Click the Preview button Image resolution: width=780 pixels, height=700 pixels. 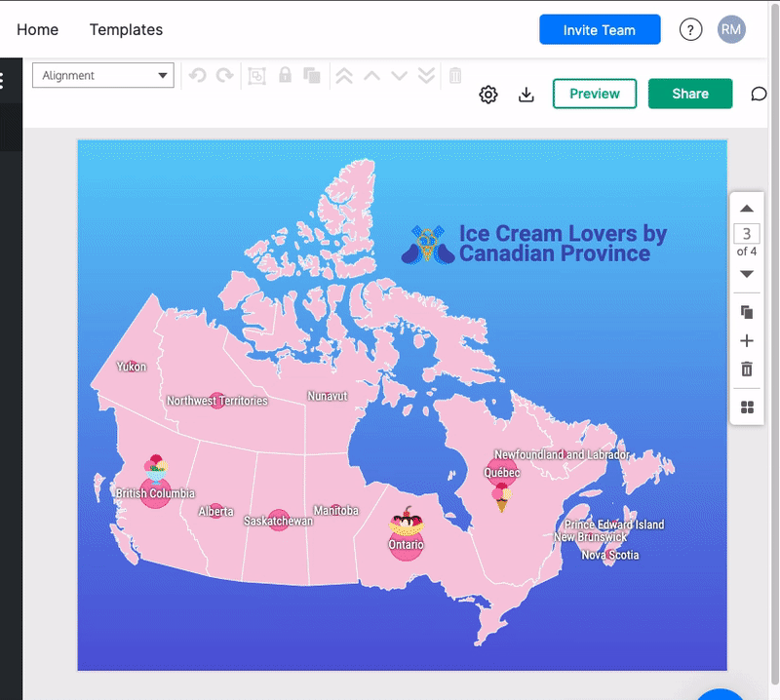(x=595, y=94)
